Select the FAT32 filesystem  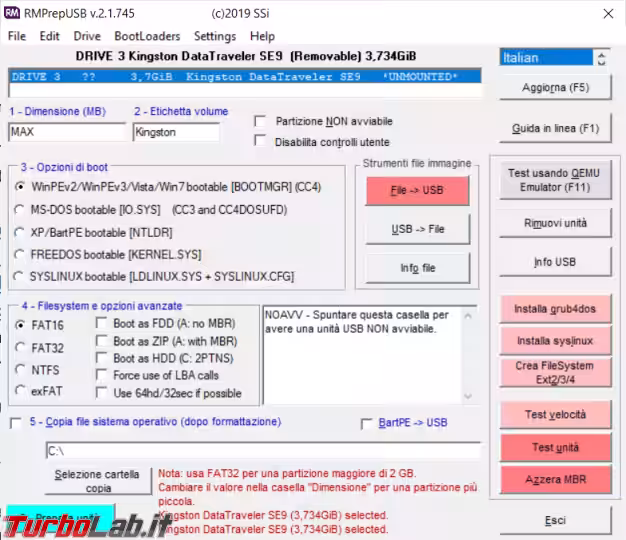pos(20,348)
